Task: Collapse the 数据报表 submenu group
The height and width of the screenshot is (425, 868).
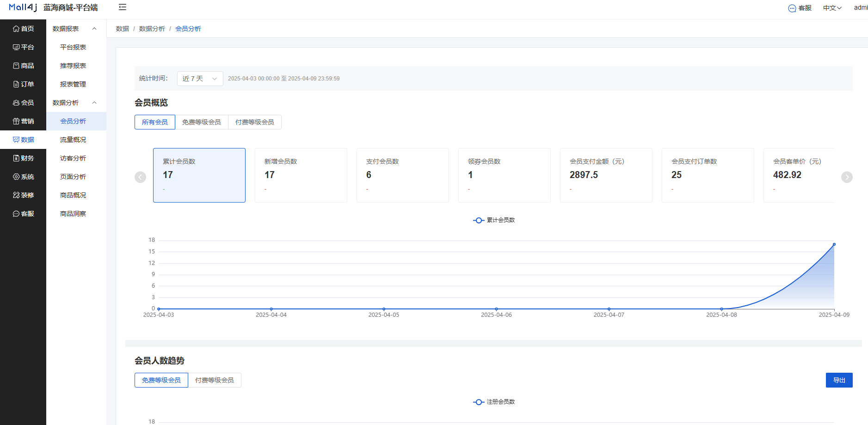Action: click(x=76, y=29)
